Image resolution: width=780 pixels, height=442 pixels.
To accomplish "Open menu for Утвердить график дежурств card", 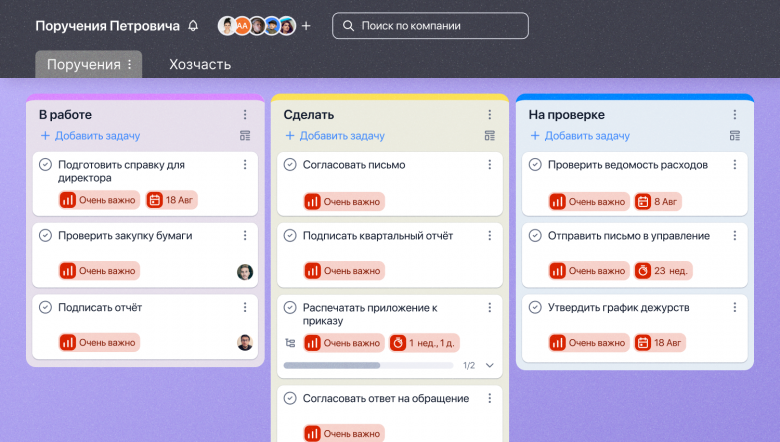I will 734,307.
